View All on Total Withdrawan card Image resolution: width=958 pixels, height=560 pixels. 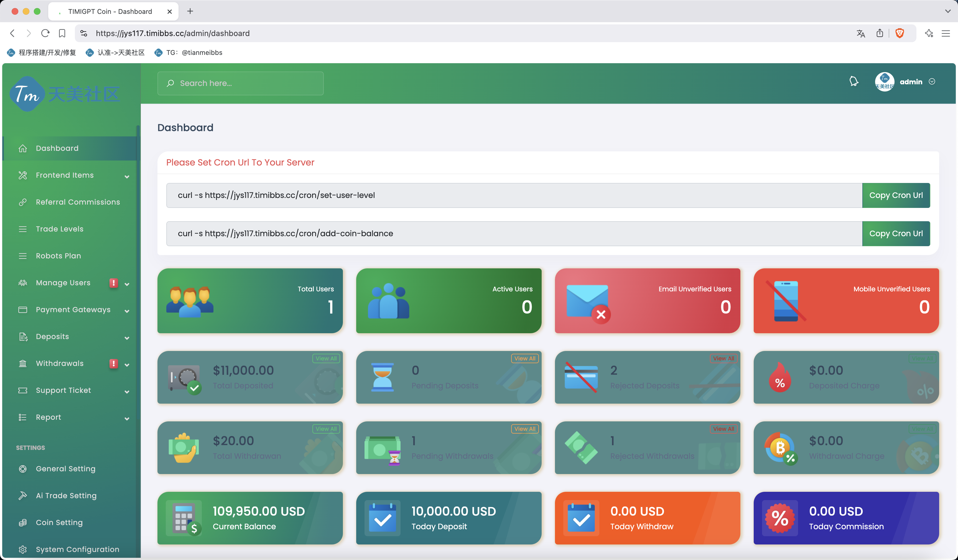(326, 429)
